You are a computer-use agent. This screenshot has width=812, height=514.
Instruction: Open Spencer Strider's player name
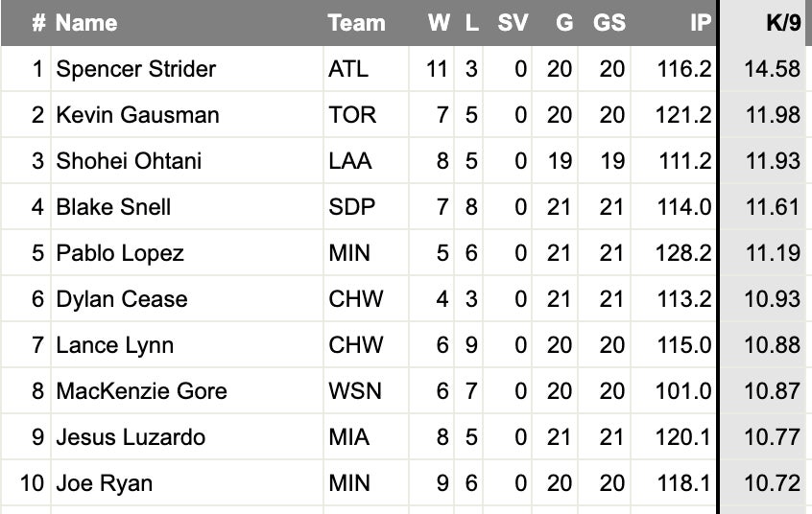(136, 69)
